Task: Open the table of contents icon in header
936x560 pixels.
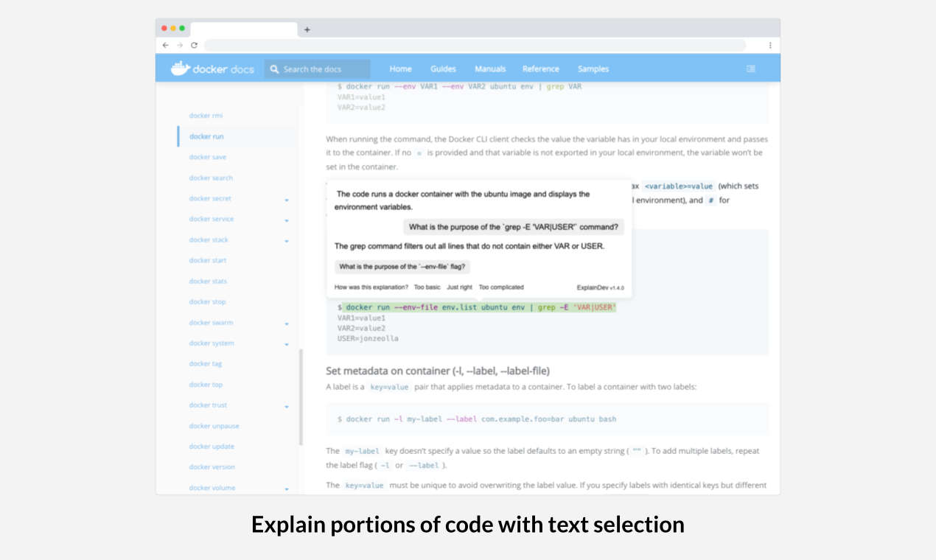Action: [751, 69]
